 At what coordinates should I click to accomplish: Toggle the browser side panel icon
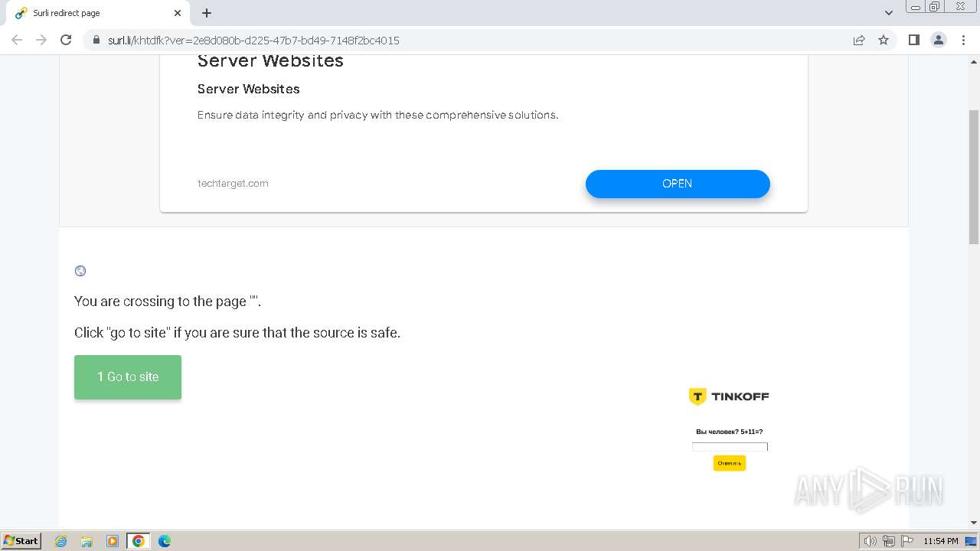(x=913, y=40)
